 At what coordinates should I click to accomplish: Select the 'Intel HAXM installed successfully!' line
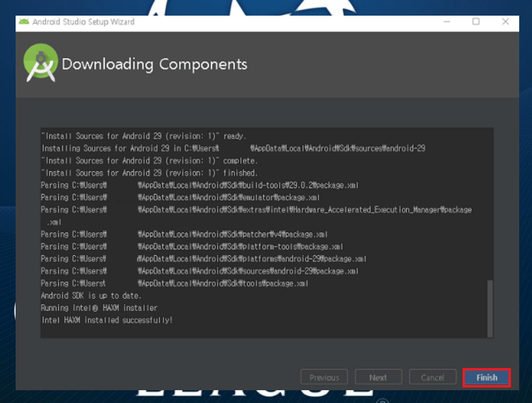(x=107, y=320)
